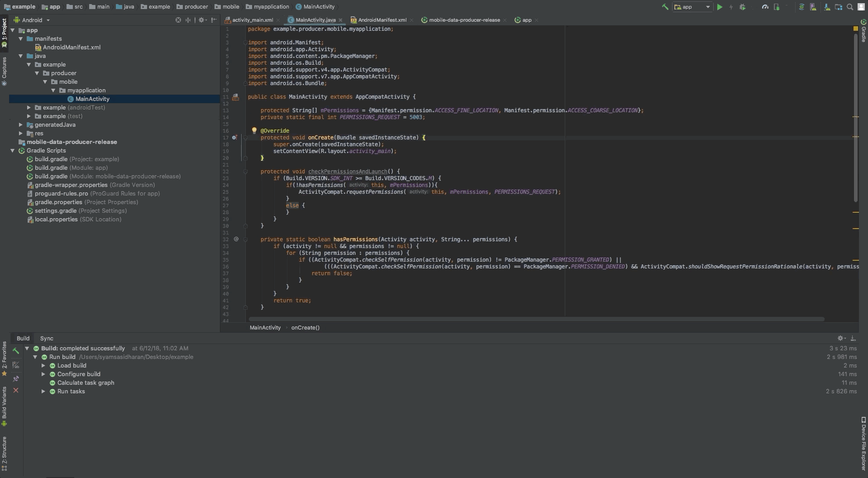Switch to the AndroidManifest.xml editor tab
This screenshot has height=478, width=868.
click(x=382, y=20)
